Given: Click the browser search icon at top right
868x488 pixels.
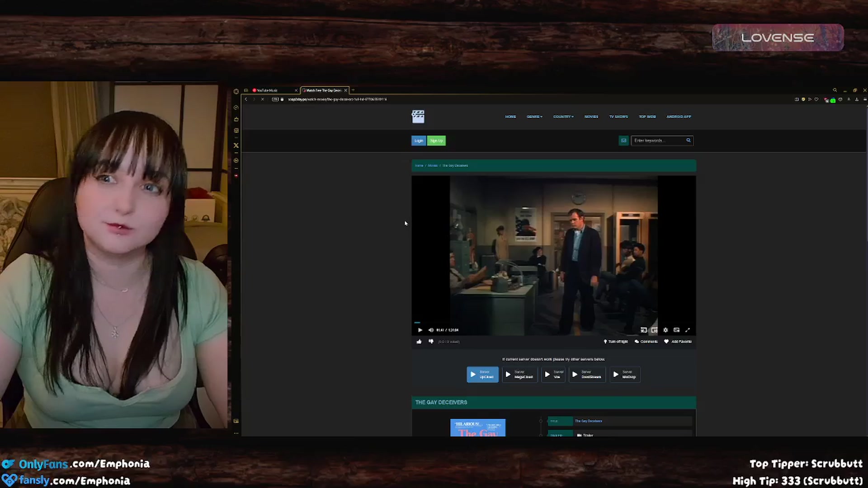Looking at the screenshot, I should coord(835,90).
